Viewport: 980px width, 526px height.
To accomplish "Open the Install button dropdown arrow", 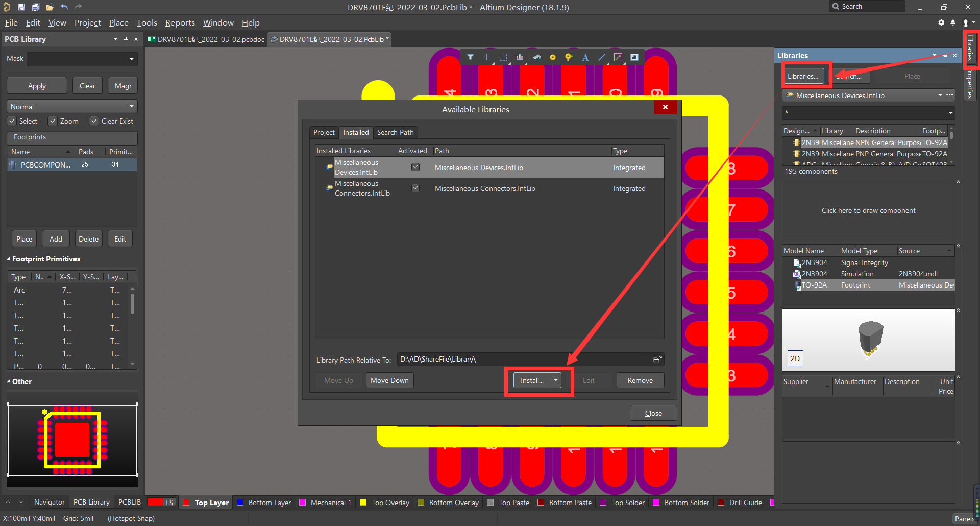I will 556,380.
